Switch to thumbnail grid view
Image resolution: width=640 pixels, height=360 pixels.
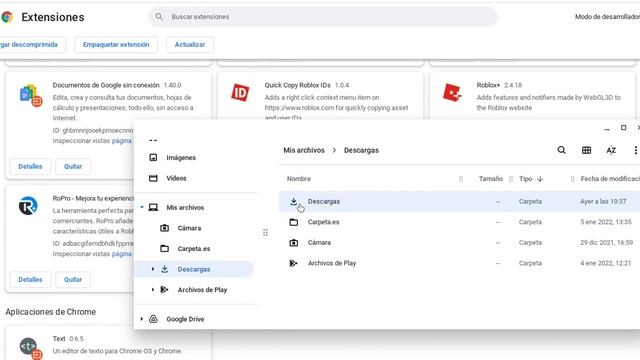[x=586, y=150]
